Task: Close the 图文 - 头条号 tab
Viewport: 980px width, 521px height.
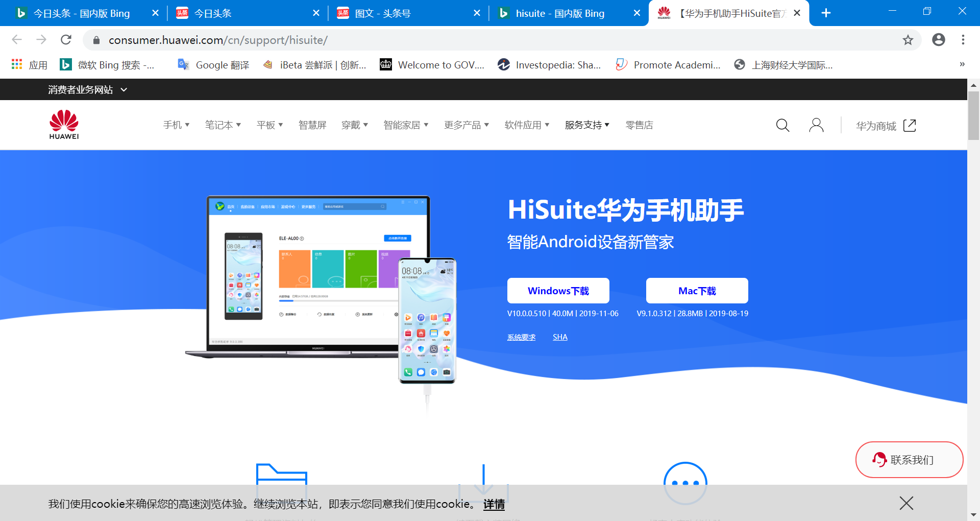Action: point(477,13)
